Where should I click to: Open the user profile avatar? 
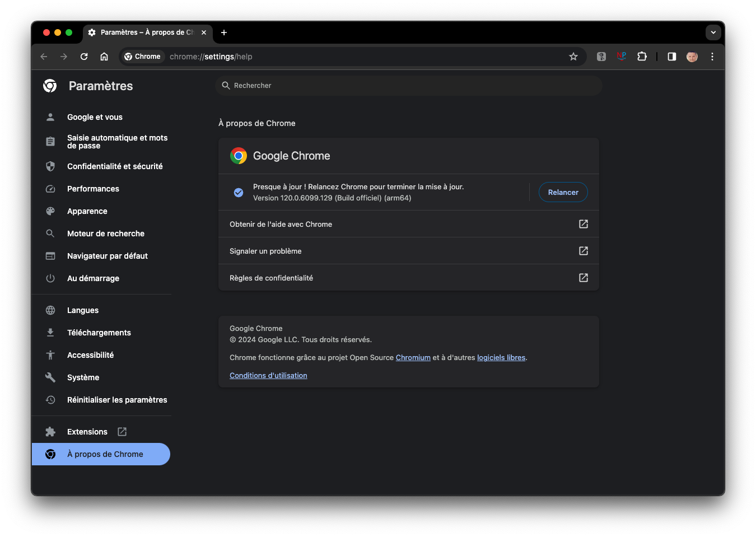[x=692, y=57]
